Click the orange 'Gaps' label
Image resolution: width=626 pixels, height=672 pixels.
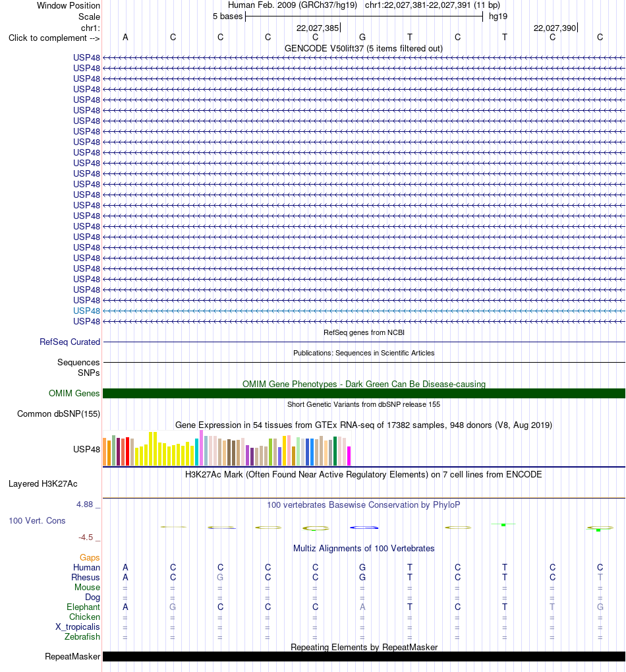pyautogui.click(x=90, y=557)
